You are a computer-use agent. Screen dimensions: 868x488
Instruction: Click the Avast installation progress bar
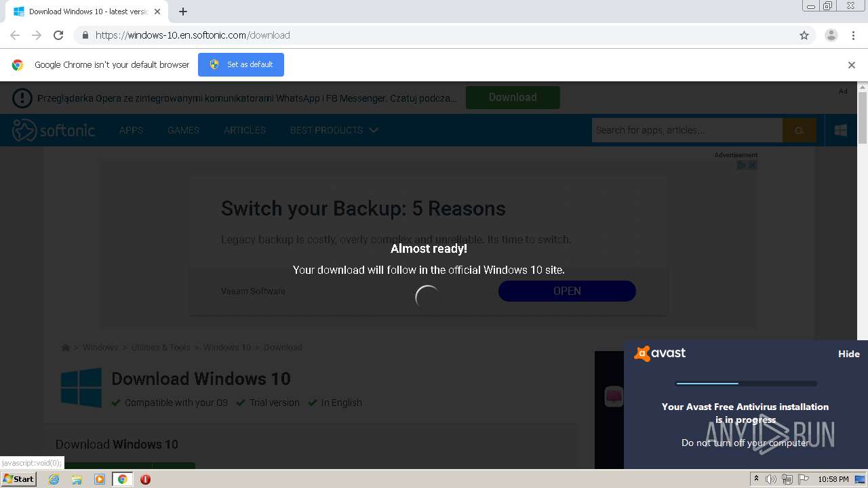tap(746, 384)
